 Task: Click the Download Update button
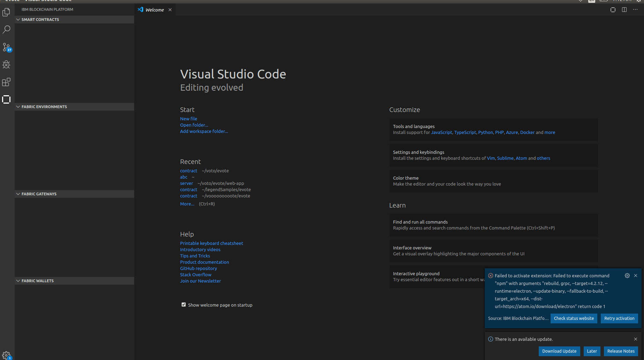tap(559, 351)
